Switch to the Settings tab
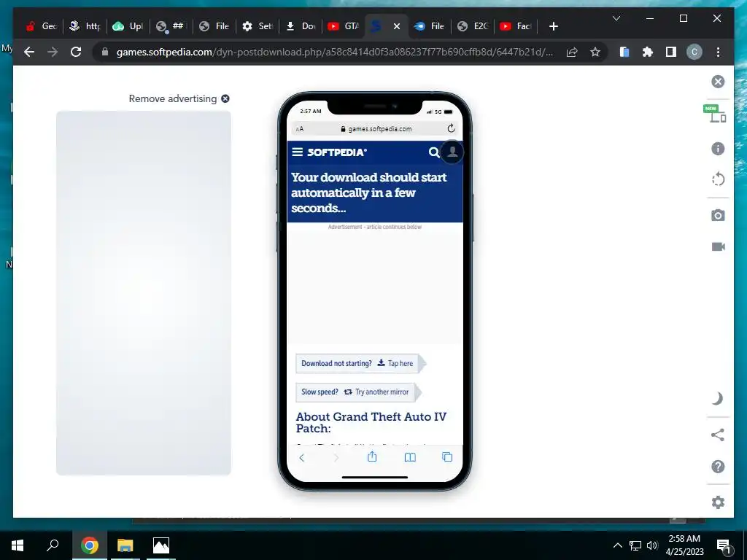Screen dimensions: 747x560 258,26
